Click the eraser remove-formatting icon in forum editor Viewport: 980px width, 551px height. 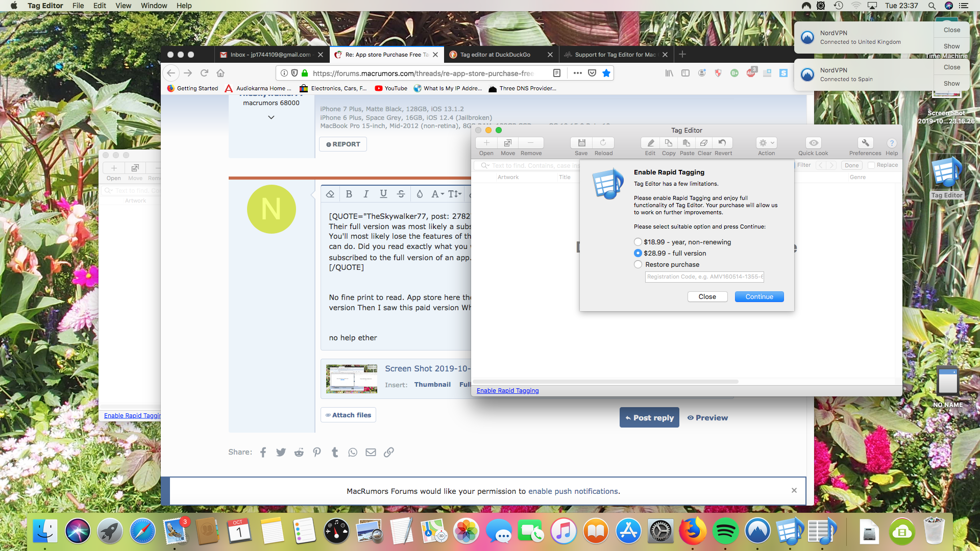tap(330, 194)
